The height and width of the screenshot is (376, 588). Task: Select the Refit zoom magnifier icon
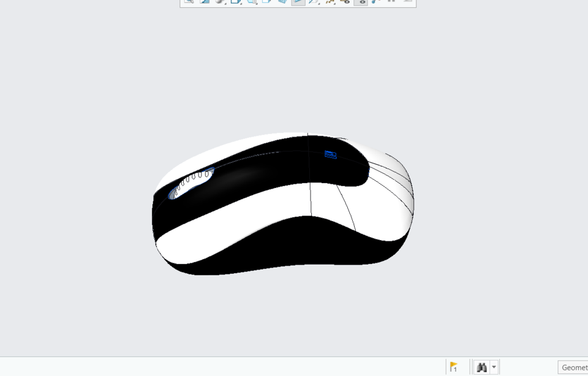188,2
